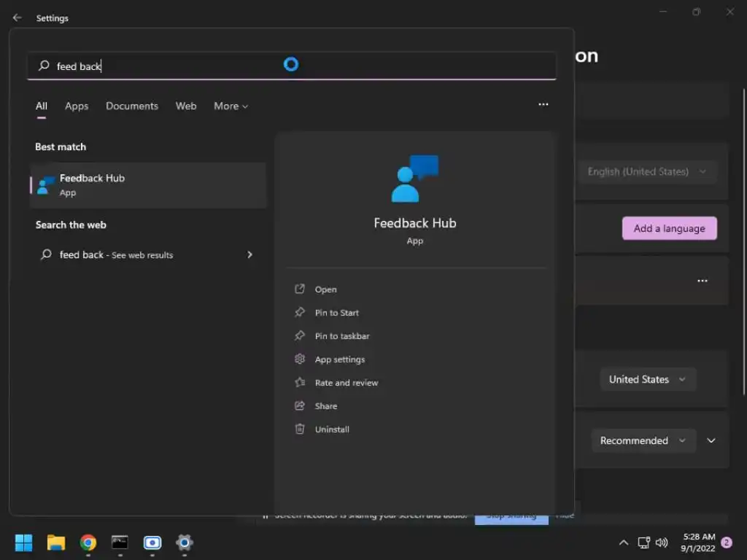Choose Open for Feedback Hub
The height and width of the screenshot is (560, 747).
tap(325, 289)
